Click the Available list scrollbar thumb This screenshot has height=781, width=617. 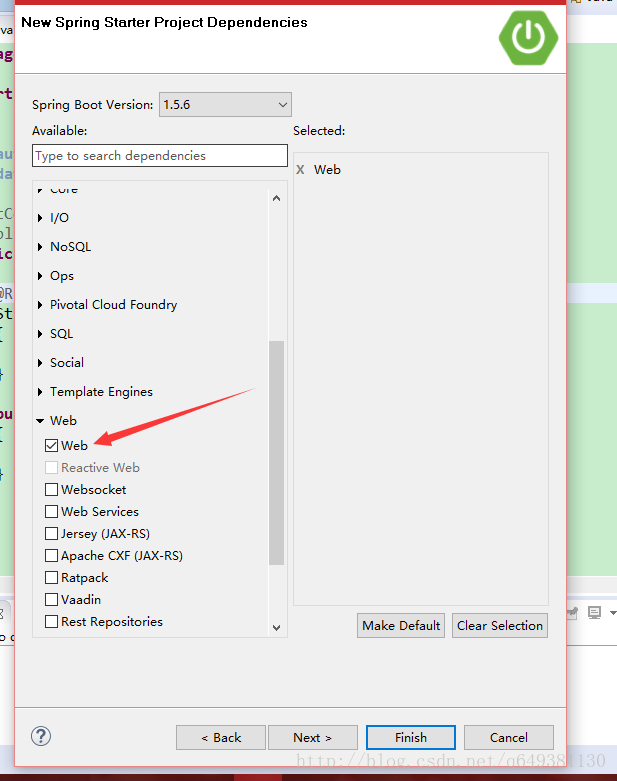(276, 453)
